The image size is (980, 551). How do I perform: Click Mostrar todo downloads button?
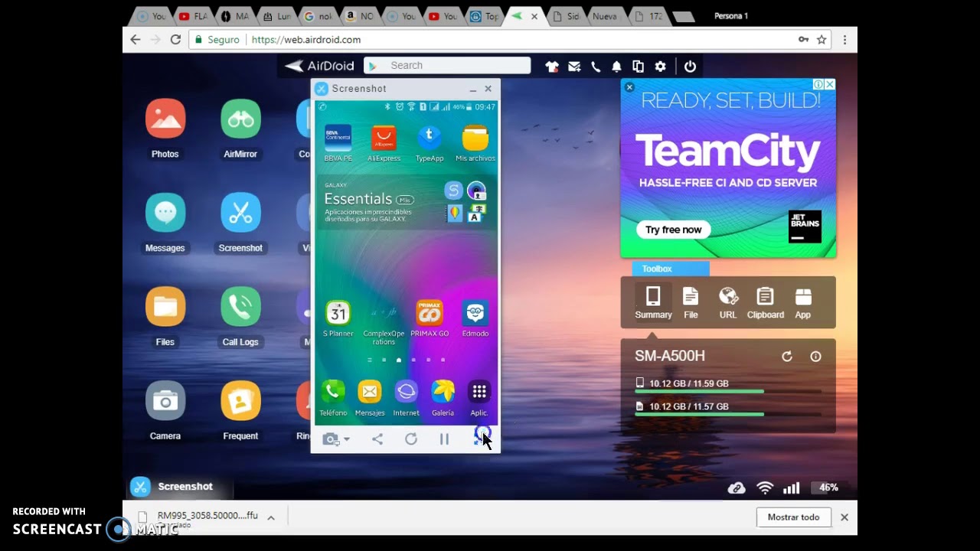[x=793, y=517]
